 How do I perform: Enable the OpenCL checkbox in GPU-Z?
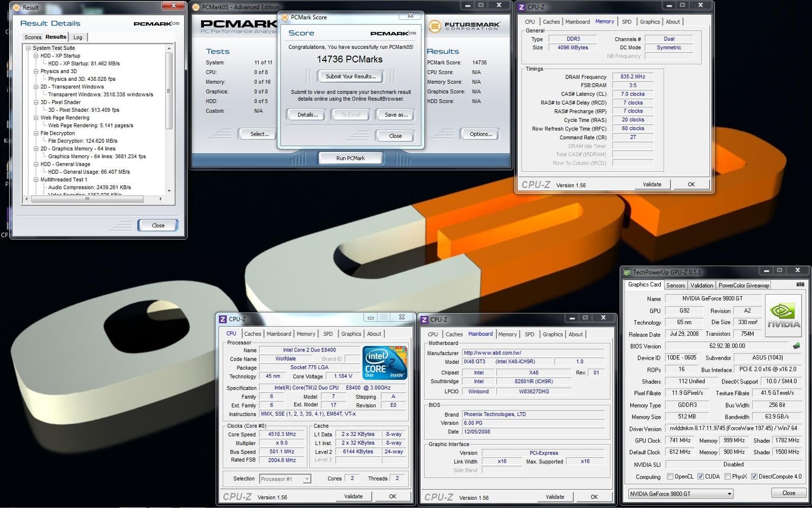pyautogui.click(x=670, y=477)
